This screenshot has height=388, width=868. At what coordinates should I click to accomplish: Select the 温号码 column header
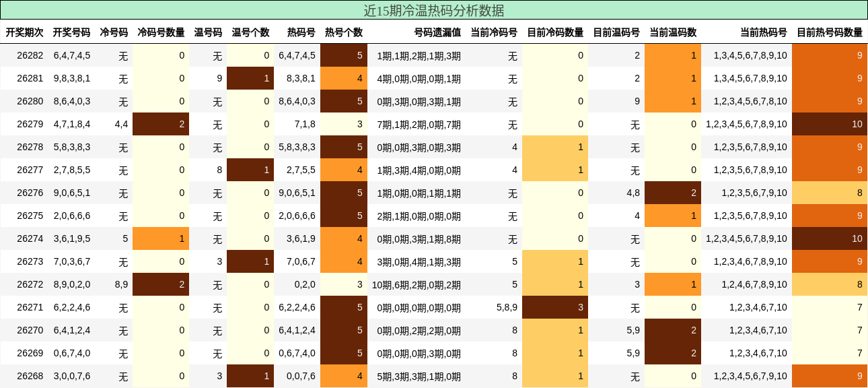(x=208, y=32)
